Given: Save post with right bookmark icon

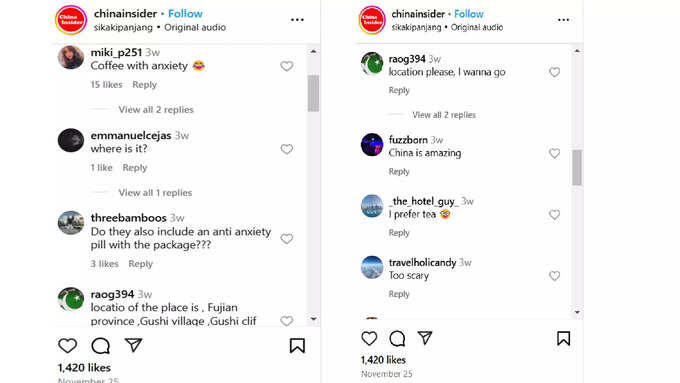Looking at the screenshot, I should (x=563, y=338).
